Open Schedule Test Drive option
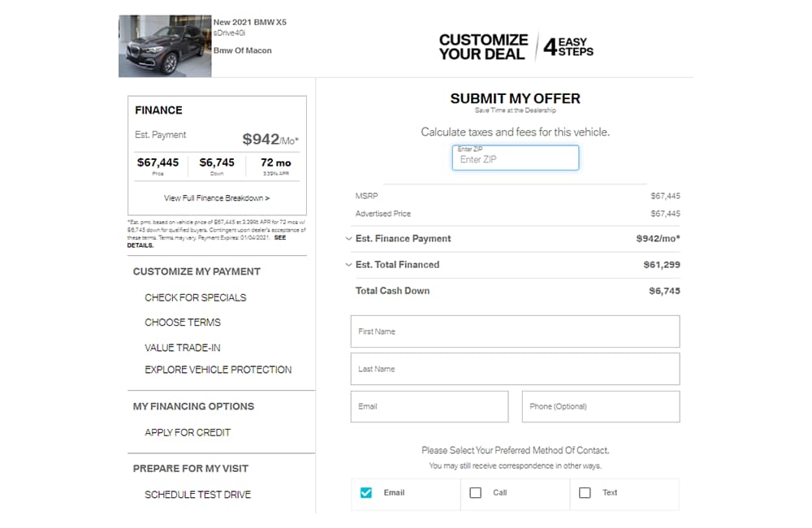 [x=197, y=495]
